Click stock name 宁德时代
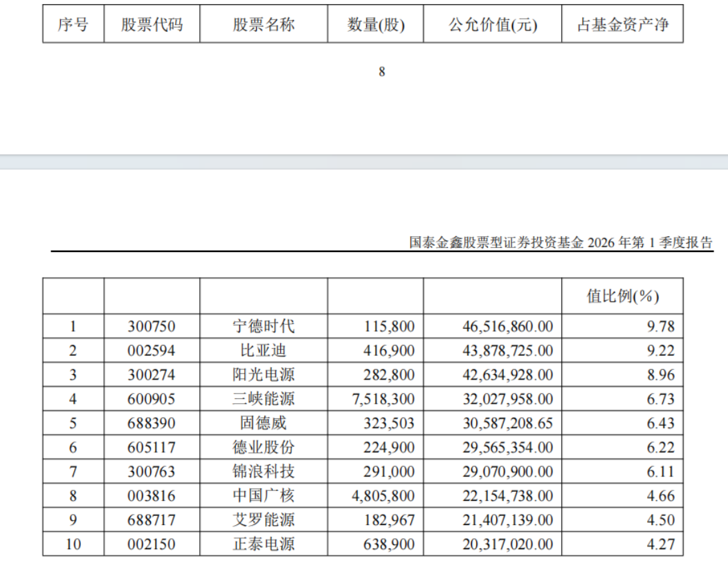 click(264, 326)
